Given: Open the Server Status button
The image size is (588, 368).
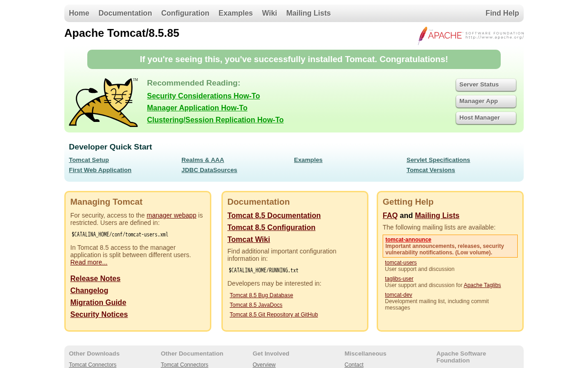Looking at the screenshot, I should coord(486,85).
